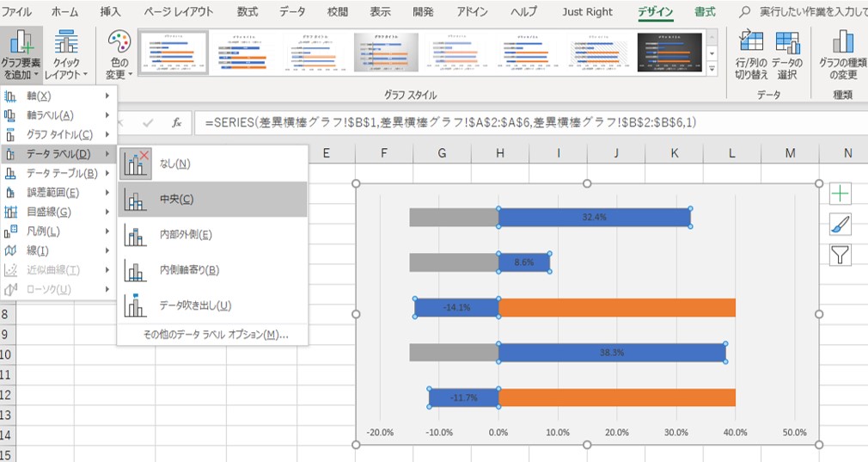Switch to the データ tab
This screenshot has height=462, width=868.
click(292, 12)
